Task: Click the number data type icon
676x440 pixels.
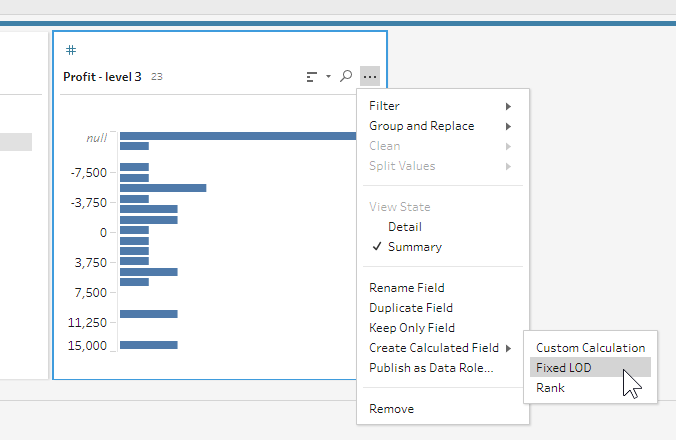Action: 70,50
